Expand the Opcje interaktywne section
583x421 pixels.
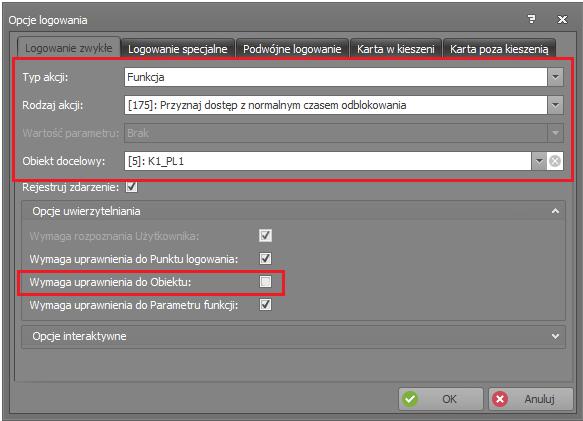pos(555,336)
